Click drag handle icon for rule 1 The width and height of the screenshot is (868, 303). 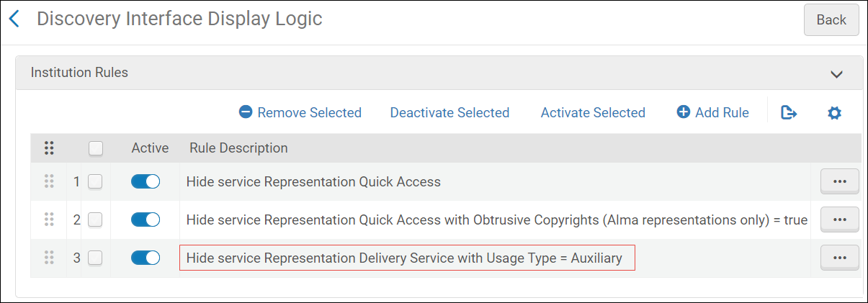49,181
